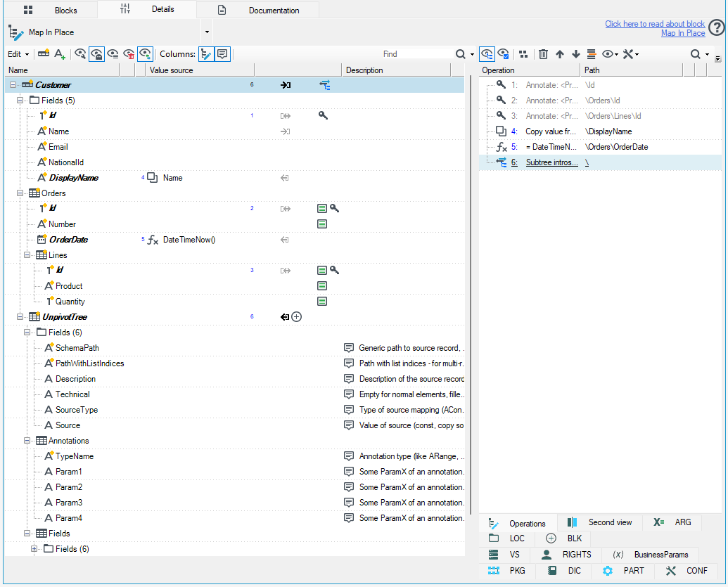The image size is (728, 587).
Task: Expand the last collapsed Fields (6) folder
Action: [34, 549]
